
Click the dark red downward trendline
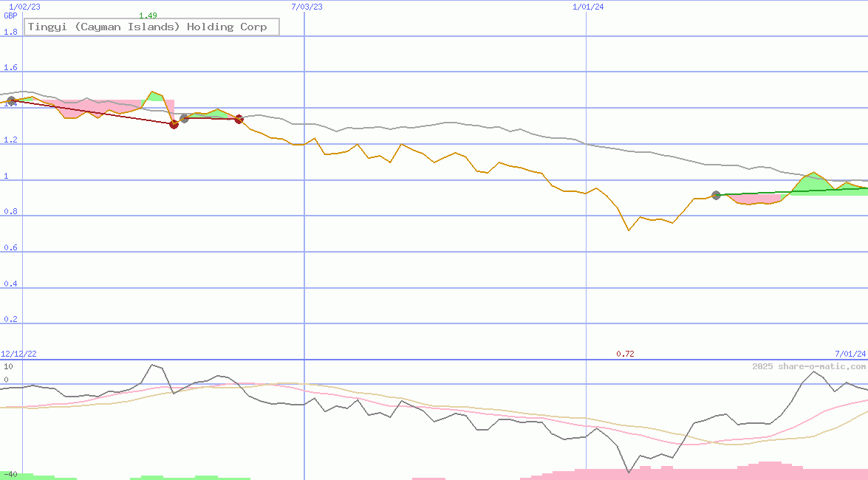pyautogui.click(x=89, y=111)
